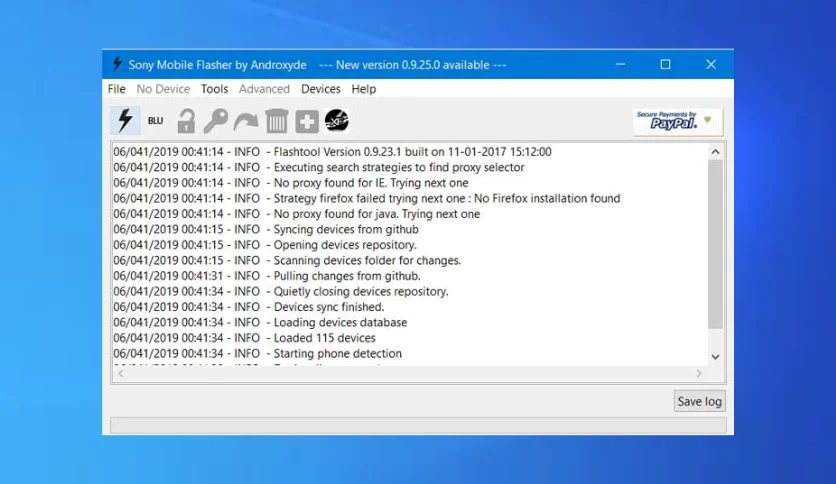The image size is (836, 484).
Task: Click the log scroll up arrow
Action: coord(716,152)
